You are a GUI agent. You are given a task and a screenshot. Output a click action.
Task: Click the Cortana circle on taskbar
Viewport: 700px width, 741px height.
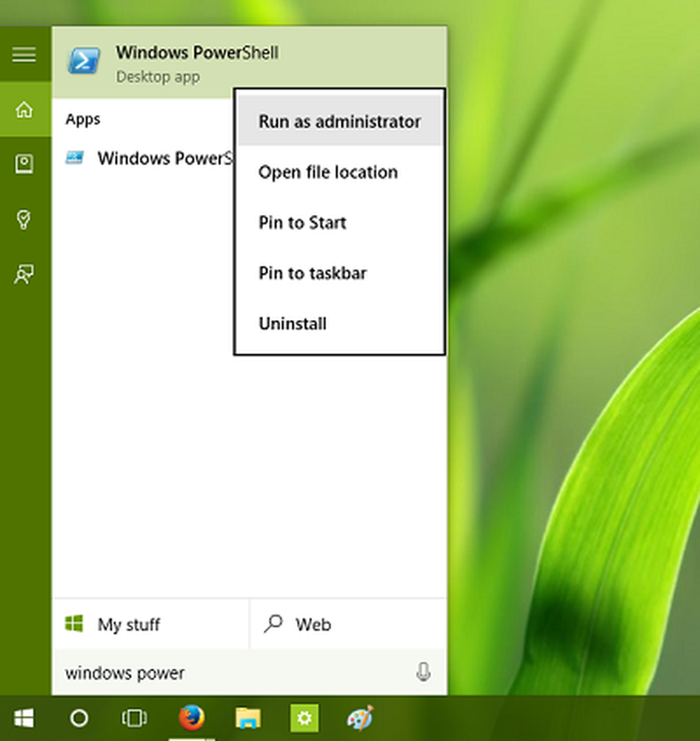point(79,718)
